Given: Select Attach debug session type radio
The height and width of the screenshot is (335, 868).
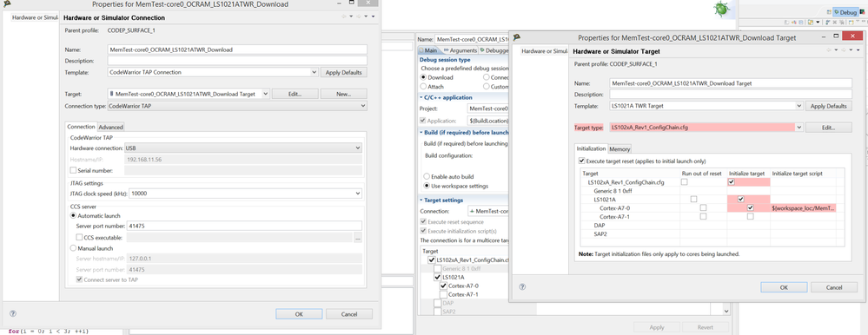Looking at the screenshot, I should (424, 86).
